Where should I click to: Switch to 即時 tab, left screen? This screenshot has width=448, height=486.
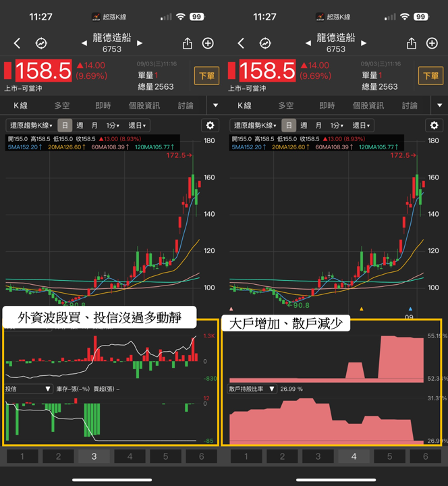pyautogui.click(x=103, y=105)
